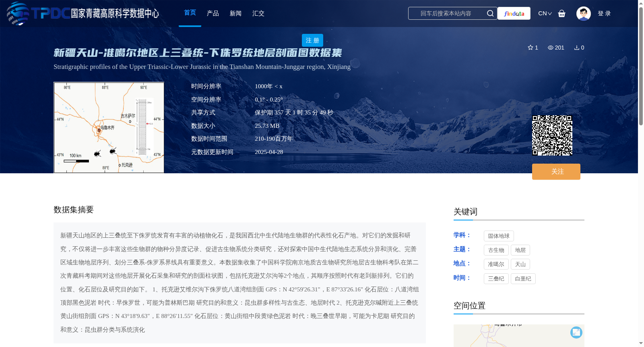Screen dimensions: 644x347
Task: Click the 保护期 sharing countdown text
Action: (294, 112)
